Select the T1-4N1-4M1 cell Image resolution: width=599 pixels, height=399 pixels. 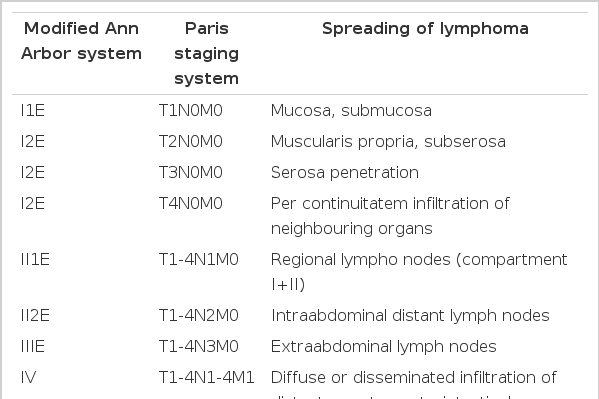click(x=207, y=378)
